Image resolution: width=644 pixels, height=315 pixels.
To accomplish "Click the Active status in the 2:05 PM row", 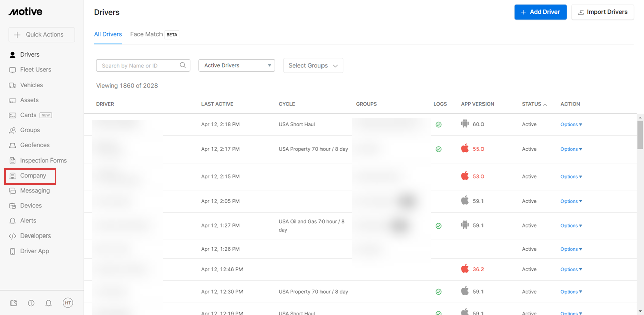I will click(x=529, y=201).
